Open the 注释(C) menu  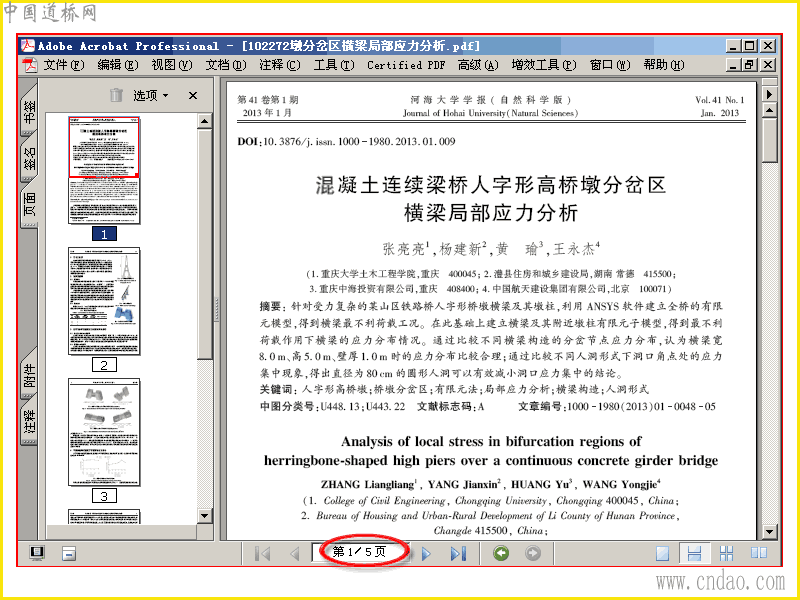(280, 65)
